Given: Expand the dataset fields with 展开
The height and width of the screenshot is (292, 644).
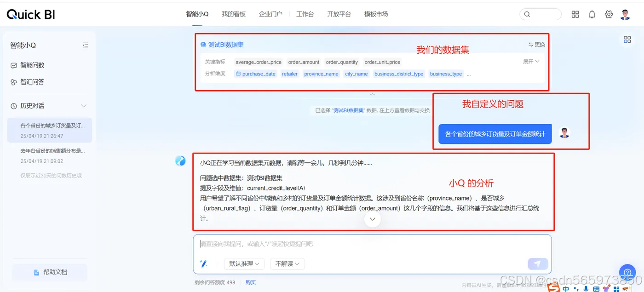Looking at the screenshot, I should pyautogui.click(x=530, y=62).
